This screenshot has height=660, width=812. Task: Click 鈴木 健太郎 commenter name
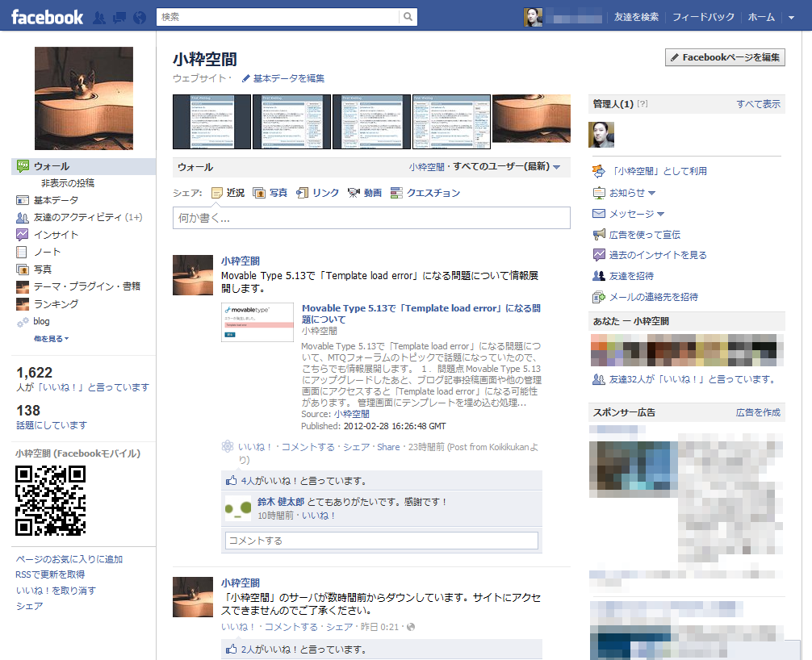point(281,502)
